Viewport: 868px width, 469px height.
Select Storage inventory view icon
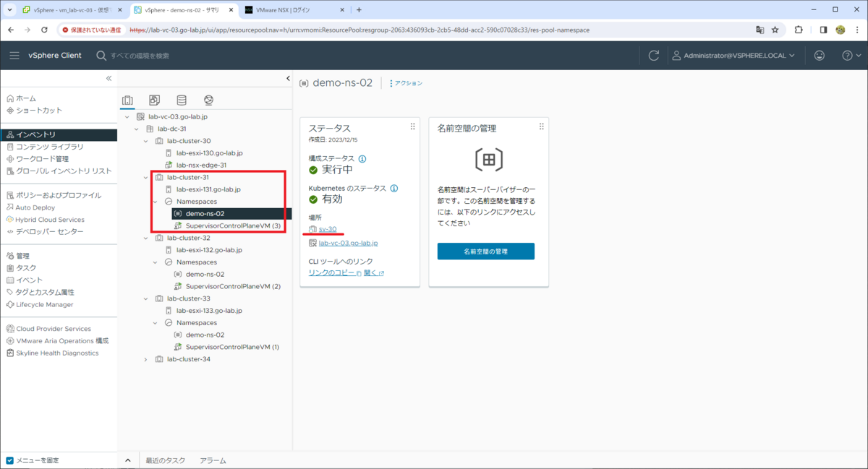pyautogui.click(x=182, y=100)
